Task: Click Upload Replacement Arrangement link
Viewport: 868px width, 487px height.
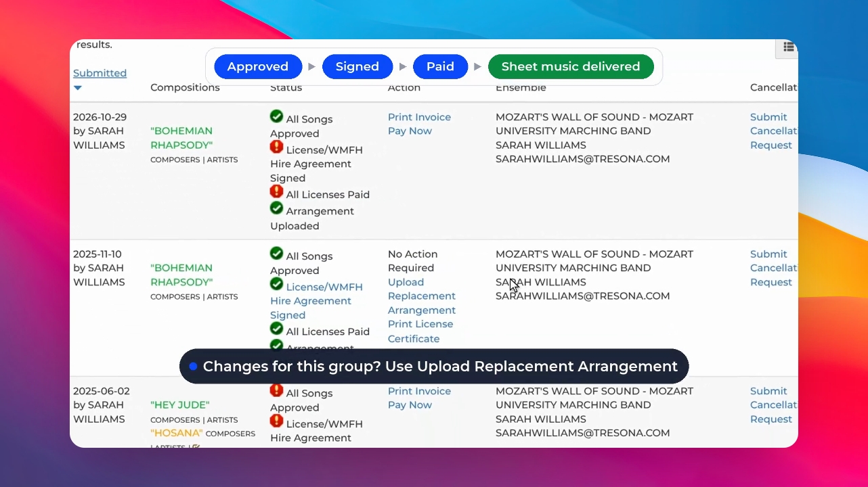Action: tap(421, 296)
